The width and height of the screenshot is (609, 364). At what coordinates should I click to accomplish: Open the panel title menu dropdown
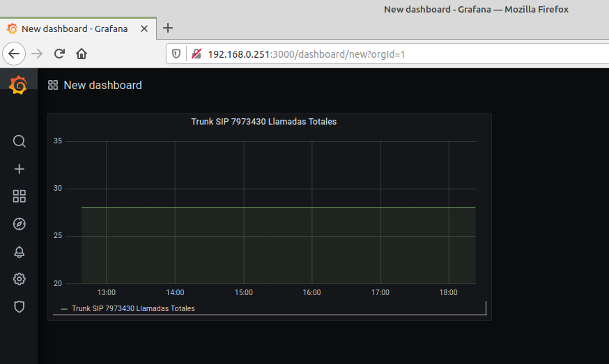click(263, 122)
